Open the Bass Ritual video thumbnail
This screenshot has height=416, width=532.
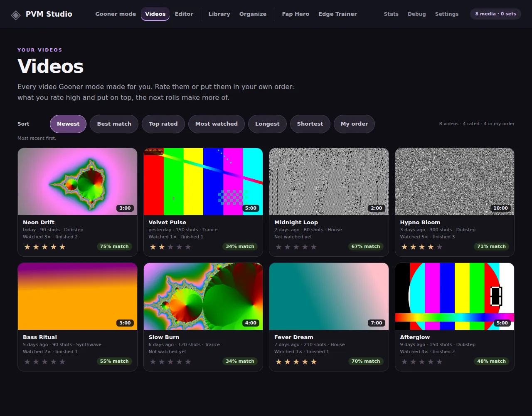click(77, 296)
